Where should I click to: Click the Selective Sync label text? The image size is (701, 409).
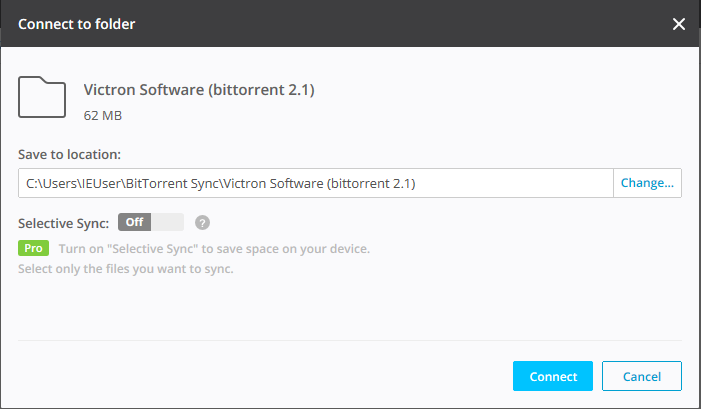[62, 222]
